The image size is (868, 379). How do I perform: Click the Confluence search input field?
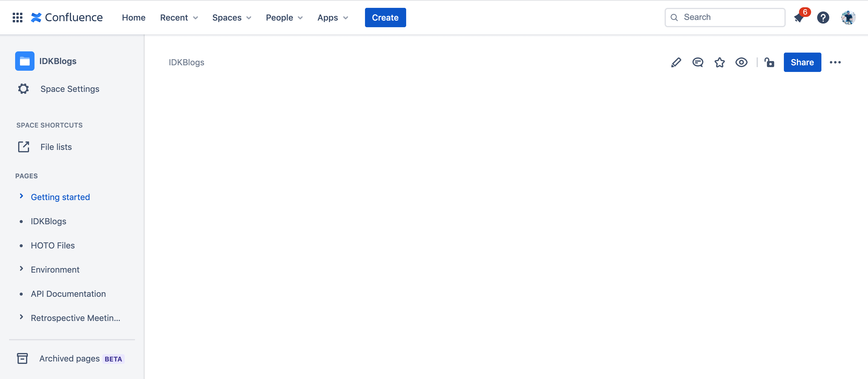pyautogui.click(x=726, y=17)
